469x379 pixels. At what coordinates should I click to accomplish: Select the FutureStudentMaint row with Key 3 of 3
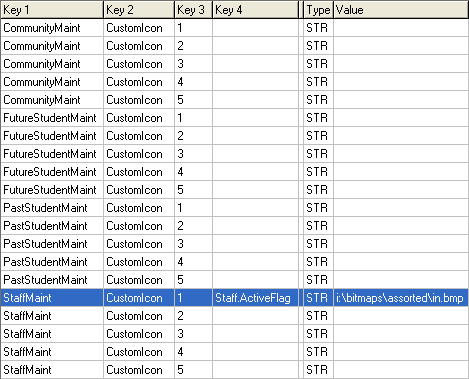234,154
